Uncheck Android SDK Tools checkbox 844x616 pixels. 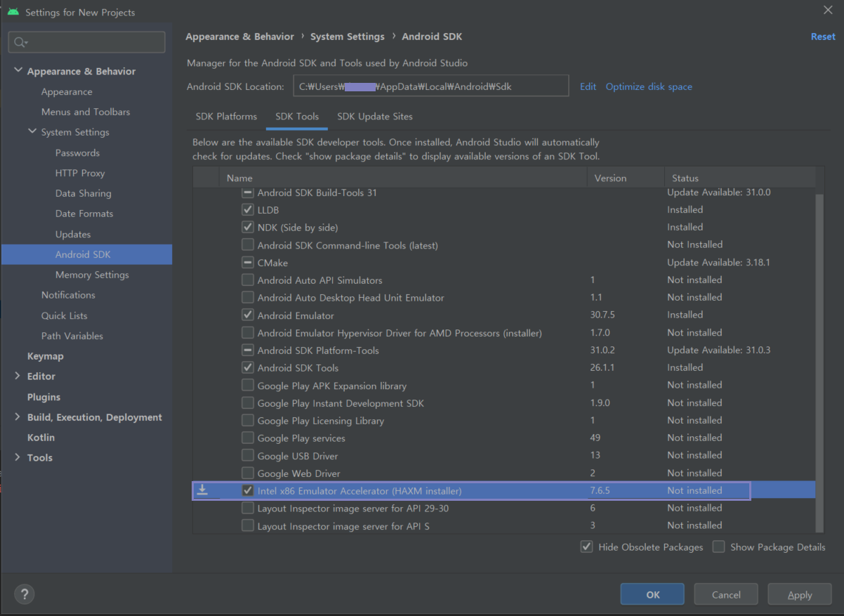click(247, 367)
